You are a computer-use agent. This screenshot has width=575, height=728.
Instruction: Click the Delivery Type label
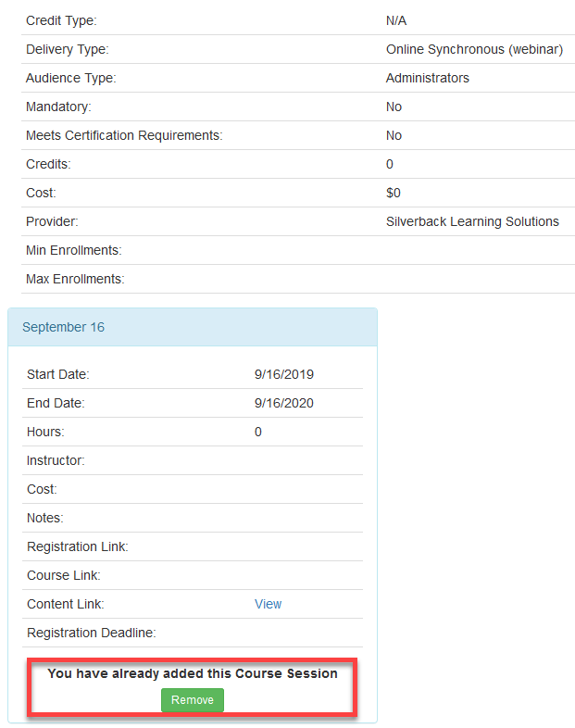[68, 49]
